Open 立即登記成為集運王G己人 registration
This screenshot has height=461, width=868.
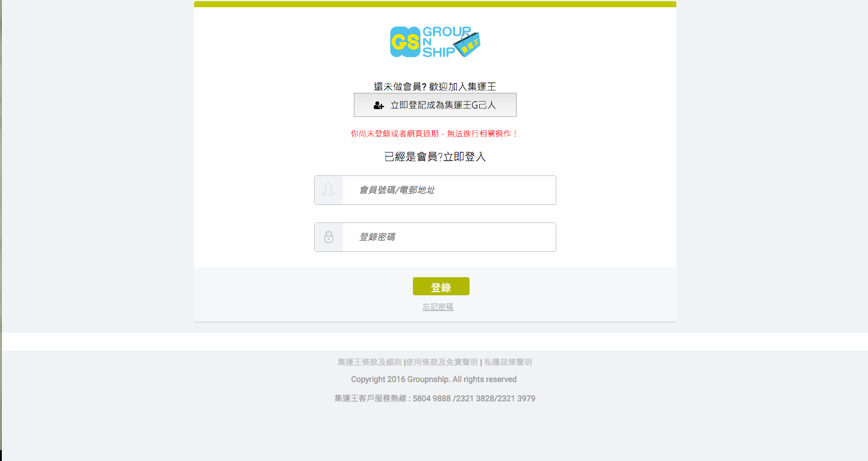click(x=435, y=105)
